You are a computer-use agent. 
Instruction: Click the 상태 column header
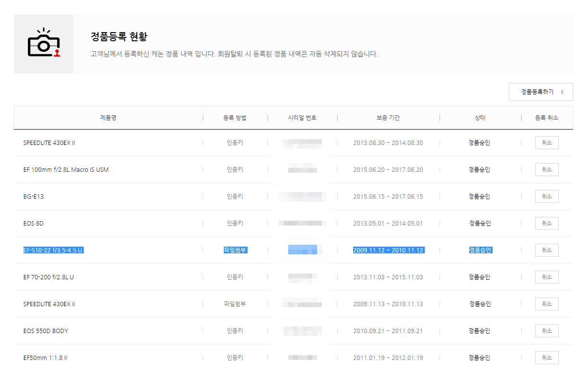[480, 118]
